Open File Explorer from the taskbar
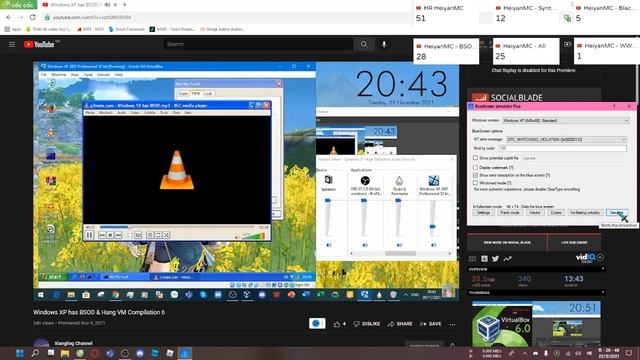The height and width of the screenshot is (360, 640). click(65, 353)
